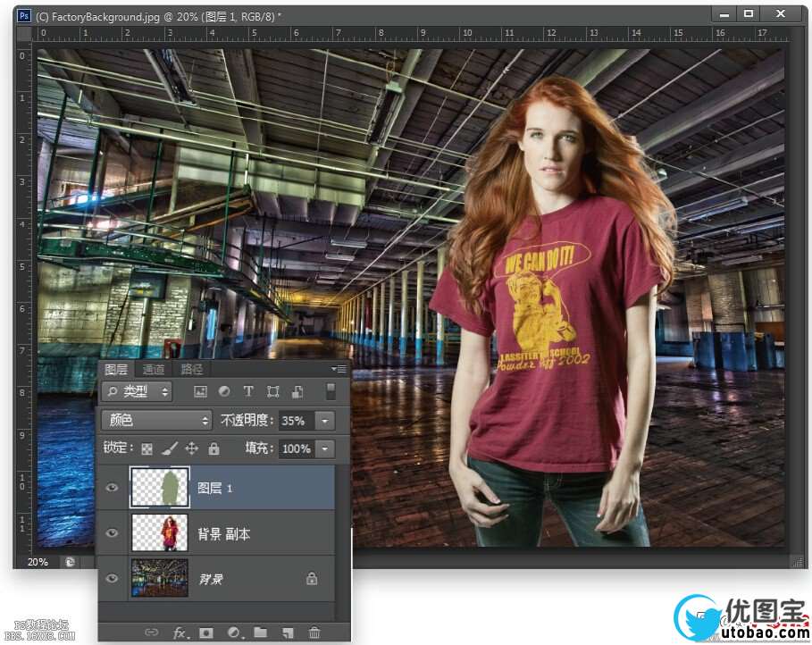The width and height of the screenshot is (812, 645).
Task: Hide the 图层 1 layer
Action: click(112, 488)
